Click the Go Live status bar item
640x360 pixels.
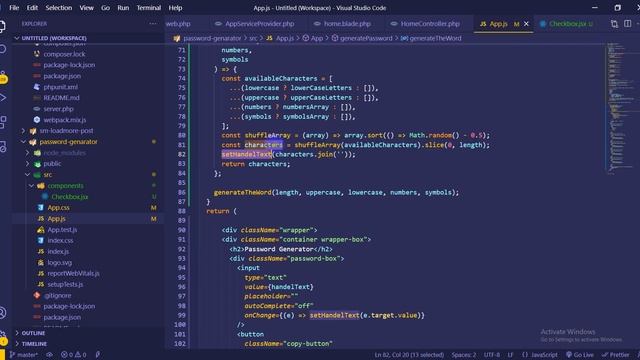click(x=580, y=355)
